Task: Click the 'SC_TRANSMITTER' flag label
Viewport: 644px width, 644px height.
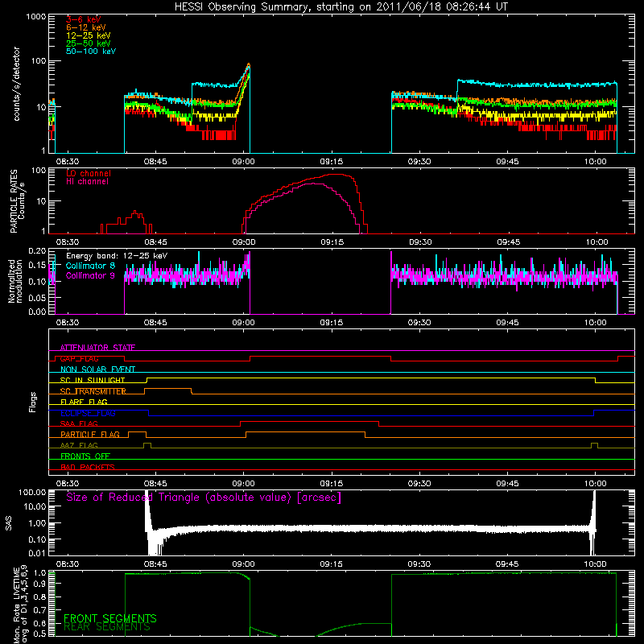Action: [93, 391]
